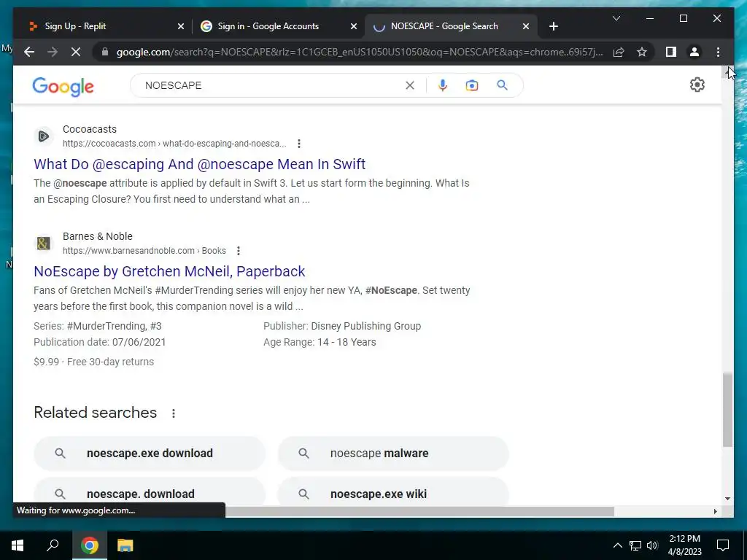This screenshot has height=560, width=747.
Task: Open File Explorer from taskbar
Action: pos(125,545)
